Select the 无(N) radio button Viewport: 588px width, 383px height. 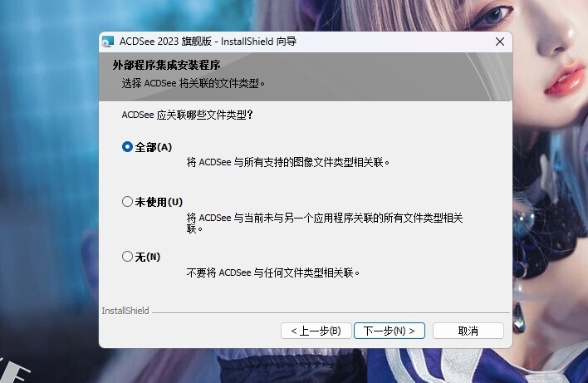[128, 256]
